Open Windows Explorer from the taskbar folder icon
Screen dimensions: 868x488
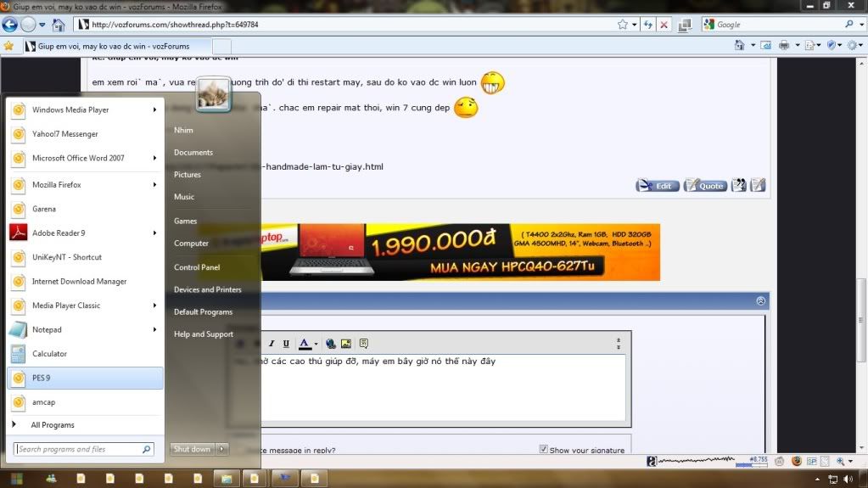click(227, 479)
